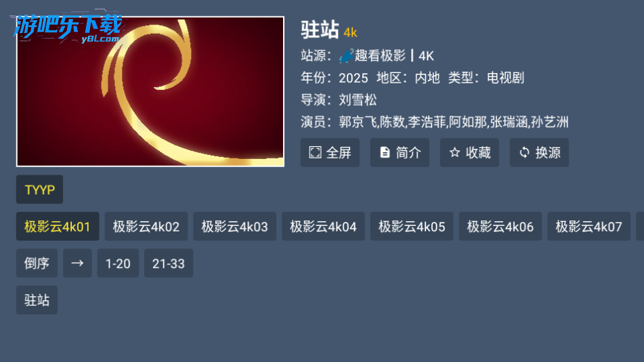
Task: Play the 驻站 episode button
Action: pyautogui.click(x=37, y=300)
